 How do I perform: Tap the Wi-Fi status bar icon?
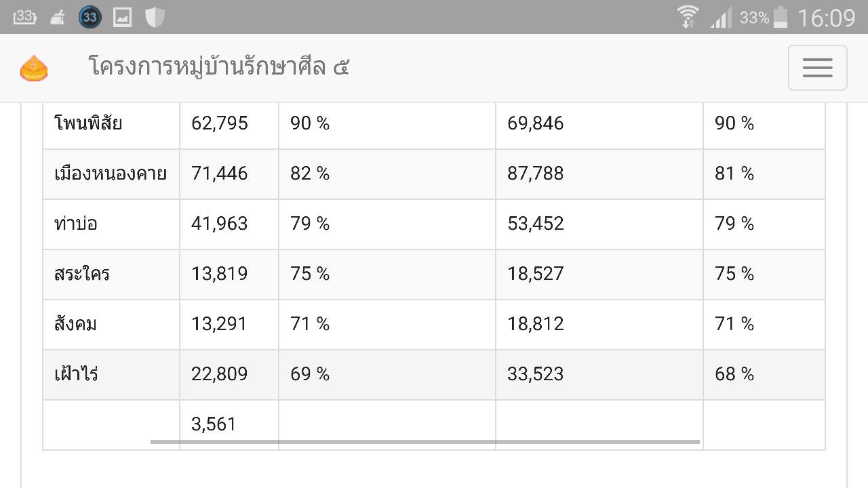688,17
